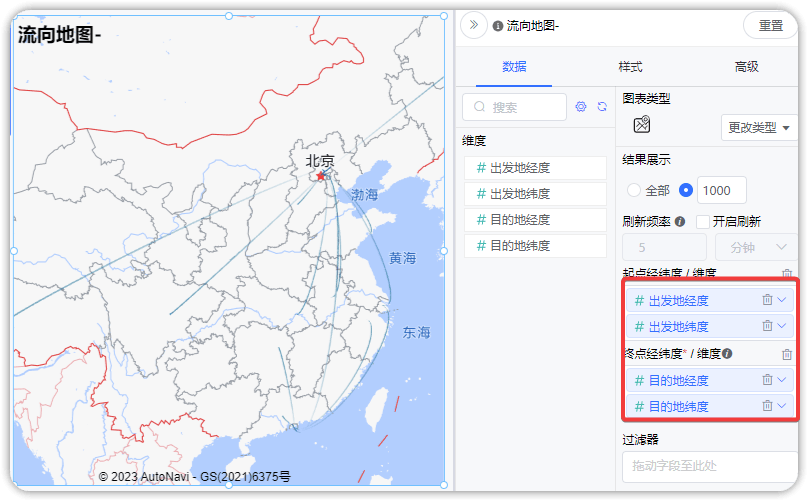Show info tooltip for 终点经纬度 / 维度

(x=727, y=354)
